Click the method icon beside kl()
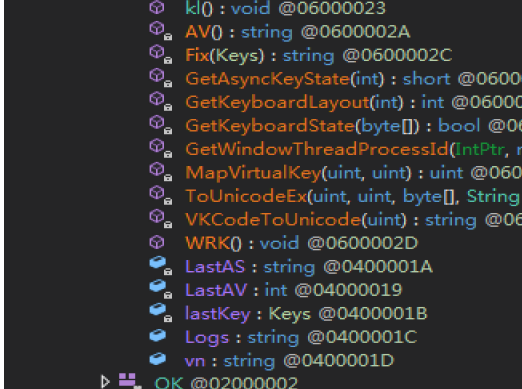The height and width of the screenshot is (389, 522). point(157,7)
